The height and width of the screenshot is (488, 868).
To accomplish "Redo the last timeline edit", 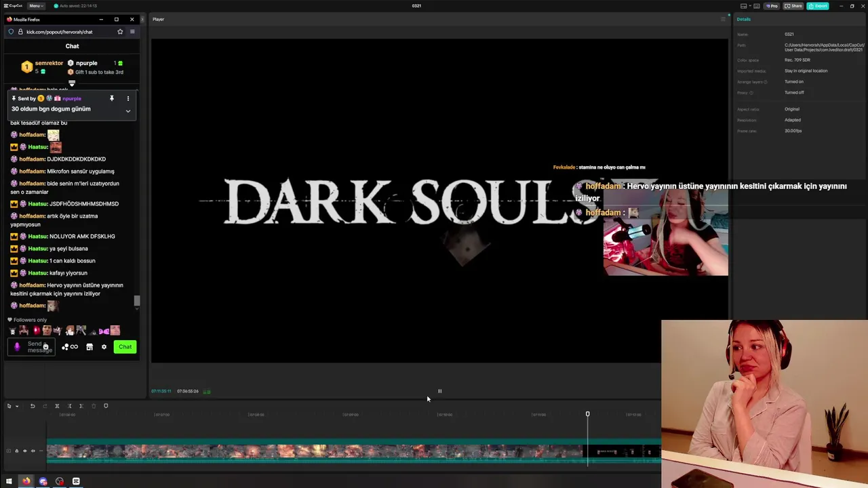I will coord(45,406).
